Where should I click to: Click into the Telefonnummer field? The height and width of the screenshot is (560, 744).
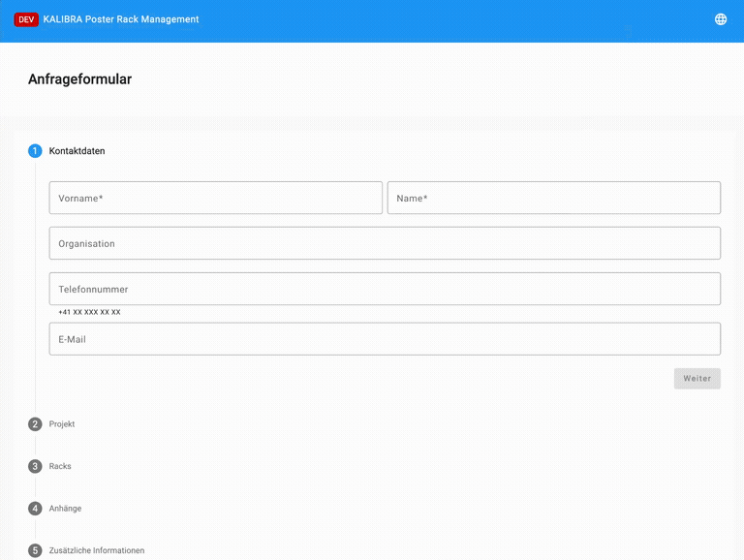click(385, 289)
